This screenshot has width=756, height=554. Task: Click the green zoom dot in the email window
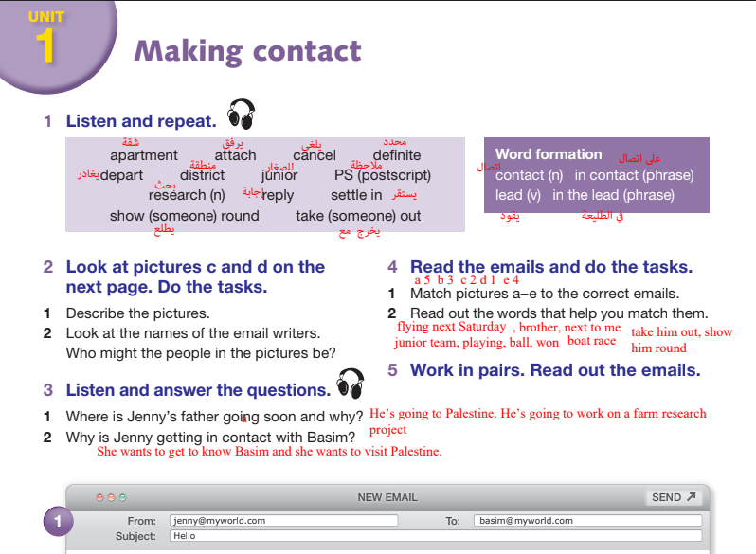[123, 497]
